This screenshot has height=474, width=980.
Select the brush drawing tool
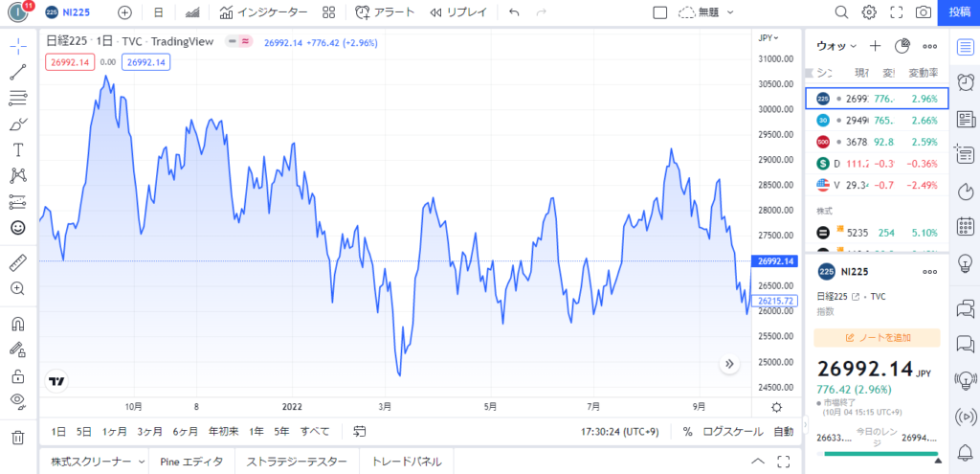(18, 124)
